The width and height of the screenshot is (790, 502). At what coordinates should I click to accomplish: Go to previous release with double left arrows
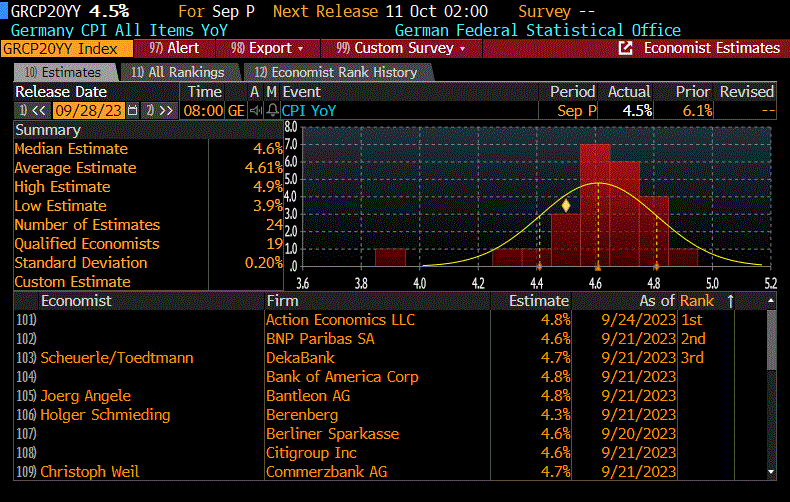click(34, 111)
